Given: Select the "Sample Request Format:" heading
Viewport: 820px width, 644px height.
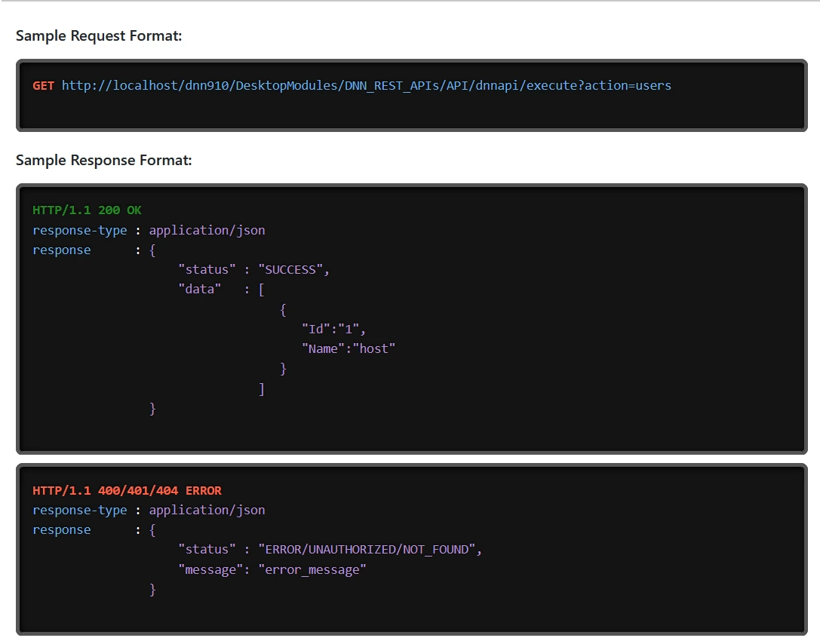Looking at the screenshot, I should 99,35.
